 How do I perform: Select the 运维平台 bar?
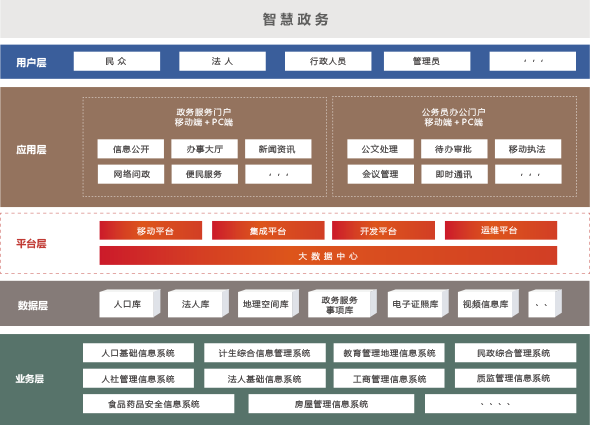pos(501,230)
